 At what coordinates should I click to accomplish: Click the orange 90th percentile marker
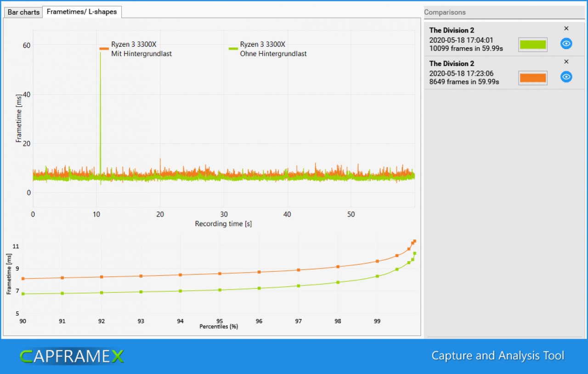coord(23,279)
